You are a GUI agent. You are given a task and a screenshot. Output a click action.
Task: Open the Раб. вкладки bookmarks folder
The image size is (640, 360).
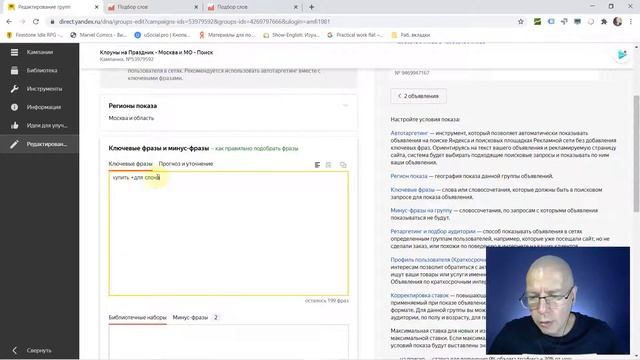[411, 35]
